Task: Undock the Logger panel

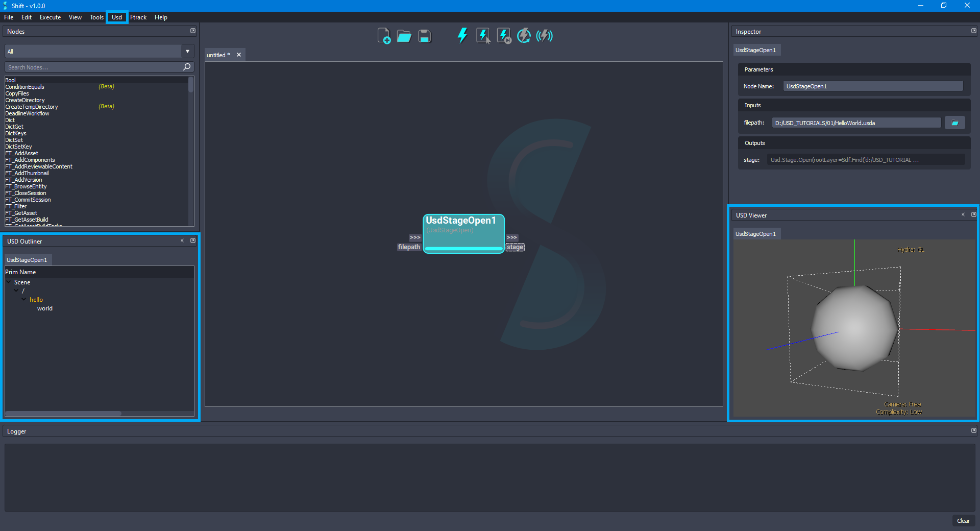Action: click(x=973, y=431)
